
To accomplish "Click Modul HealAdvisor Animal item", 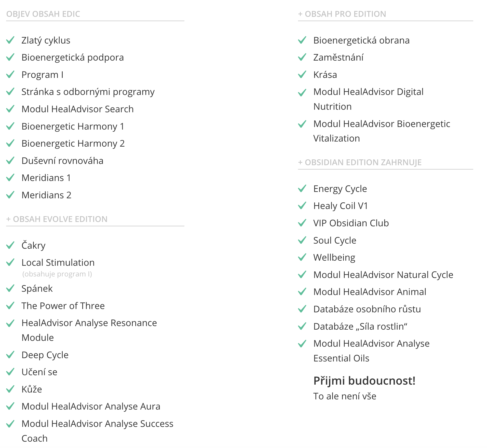I will tap(370, 292).
